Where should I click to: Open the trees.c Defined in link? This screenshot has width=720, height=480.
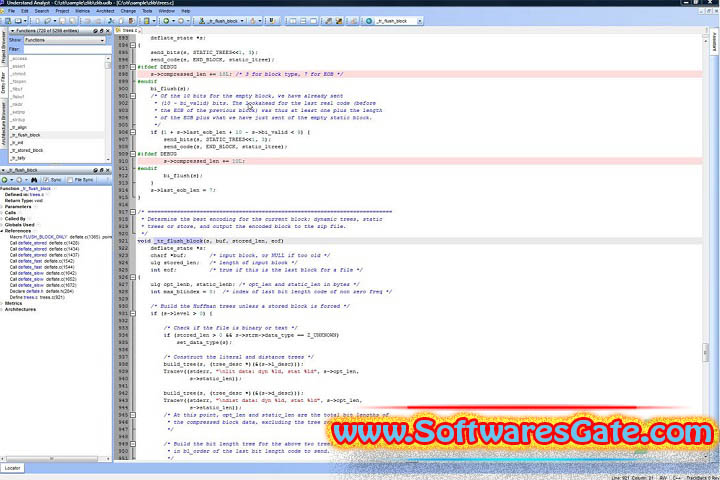(x=37, y=194)
